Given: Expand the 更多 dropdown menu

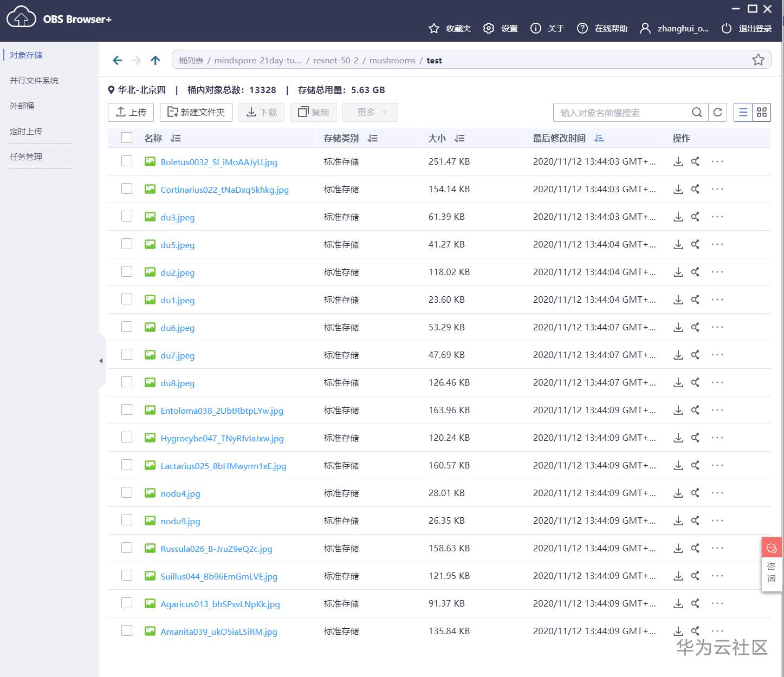Looking at the screenshot, I should coord(371,112).
